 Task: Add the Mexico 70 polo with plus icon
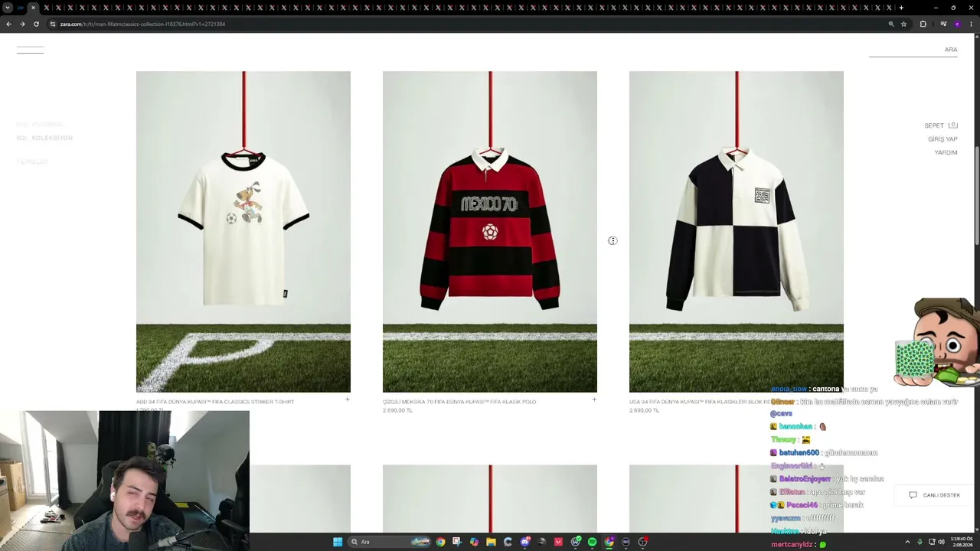click(x=594, y=399)
